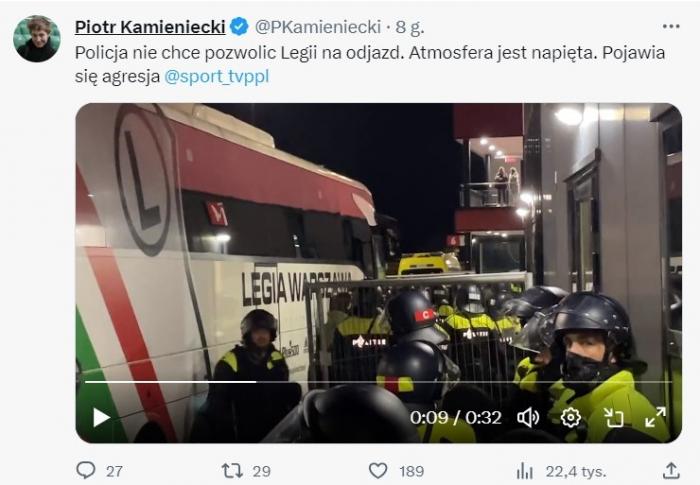Mute the video with the speaker icon

[528, 418]
